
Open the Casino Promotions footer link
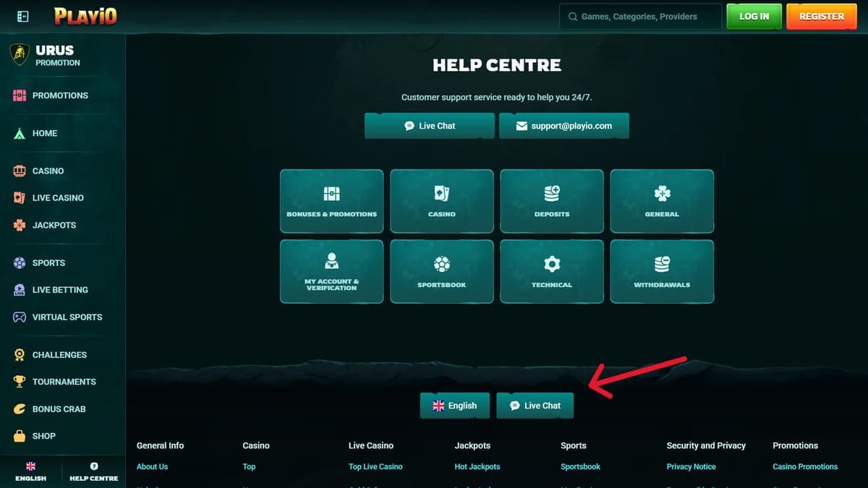coord(805,467)
